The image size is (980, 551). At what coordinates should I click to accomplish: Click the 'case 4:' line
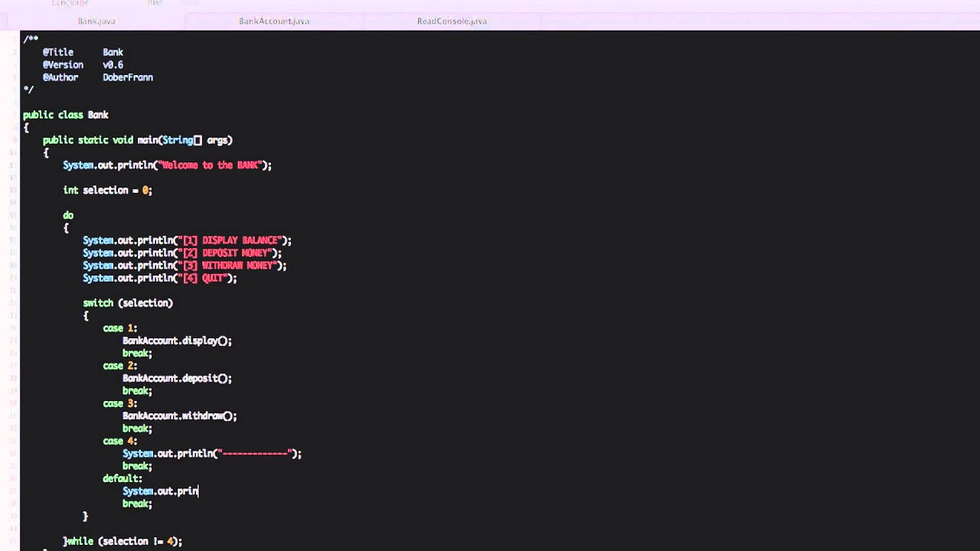pos(120,441)
